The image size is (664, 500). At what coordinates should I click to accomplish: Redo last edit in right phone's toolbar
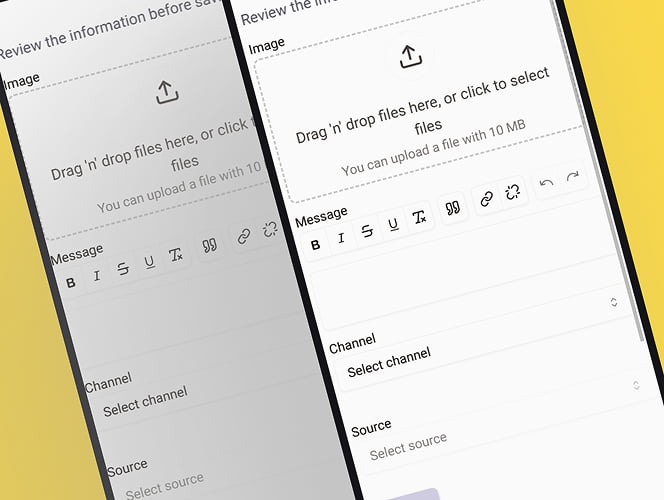click(573, 176)
